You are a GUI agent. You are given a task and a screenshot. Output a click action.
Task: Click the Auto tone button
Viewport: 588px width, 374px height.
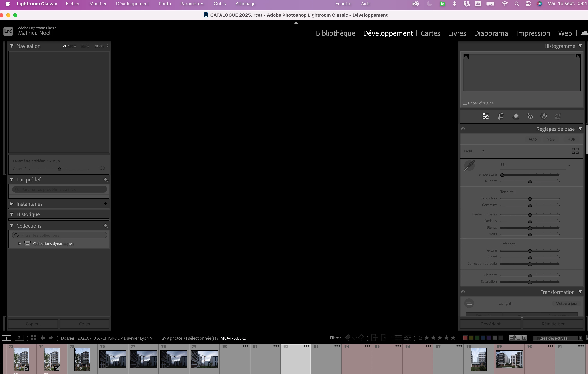[x=532, y=139]
